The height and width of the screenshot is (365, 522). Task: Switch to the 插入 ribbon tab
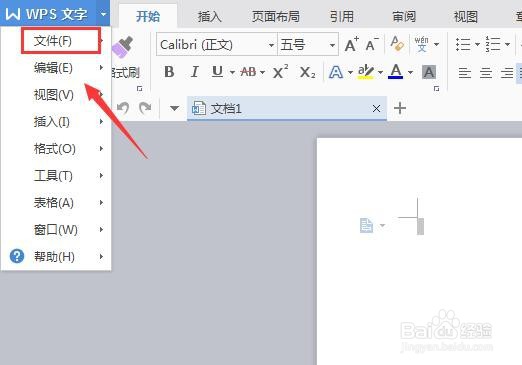coord(210,16)
